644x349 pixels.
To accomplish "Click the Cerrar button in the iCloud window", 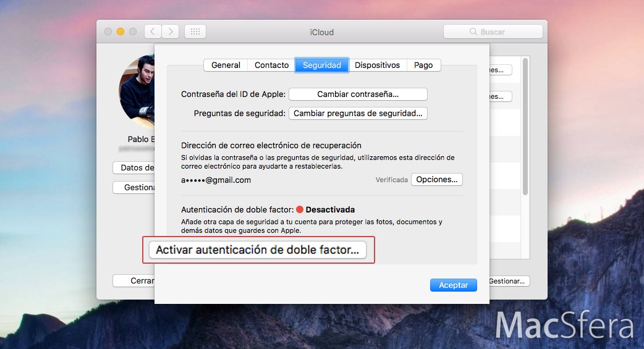I will pos(134,281).
